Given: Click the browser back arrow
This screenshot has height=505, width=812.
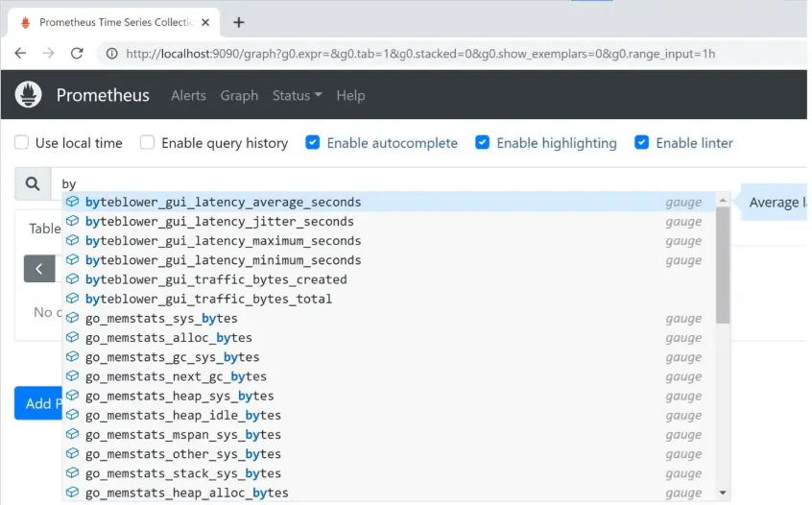Looking at the screenshot, I should point(20,54).
